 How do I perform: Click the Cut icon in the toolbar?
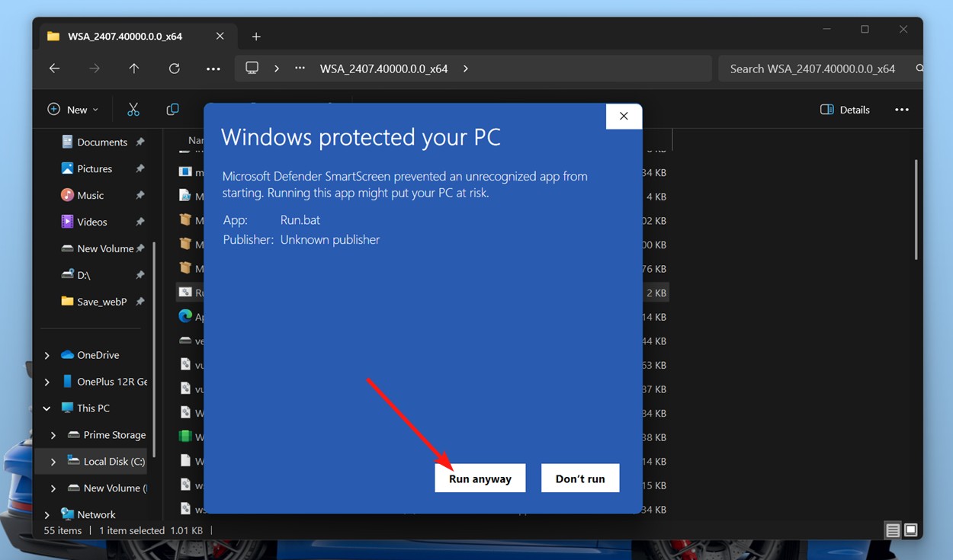[133, 109]
